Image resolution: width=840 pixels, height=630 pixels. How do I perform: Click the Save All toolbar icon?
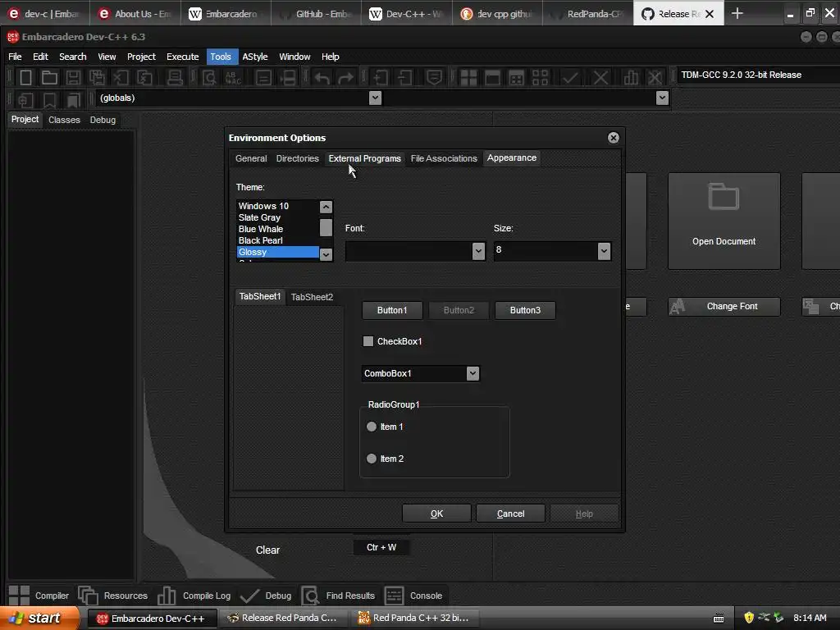point(97,78)
